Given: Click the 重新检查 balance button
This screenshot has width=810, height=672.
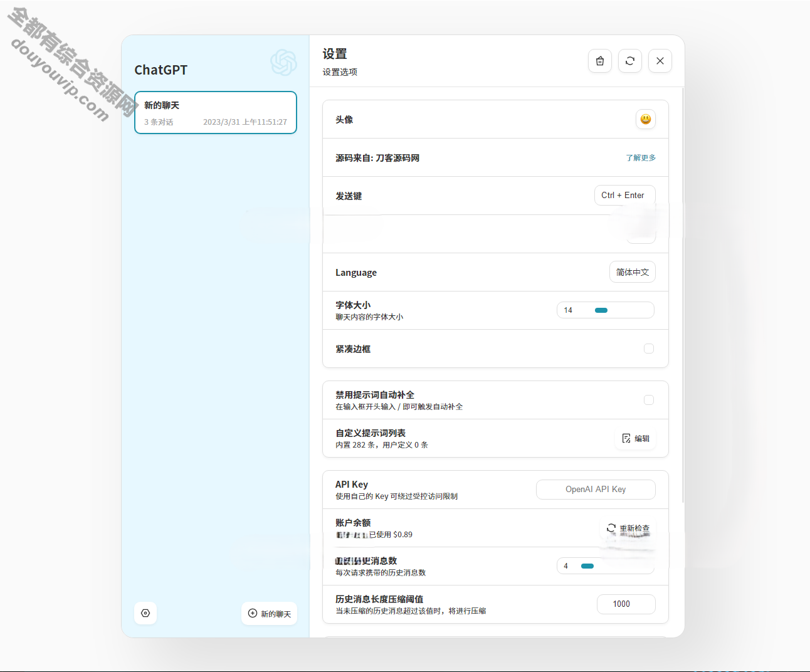Looking at the screenshot, I should click(628, 528).
